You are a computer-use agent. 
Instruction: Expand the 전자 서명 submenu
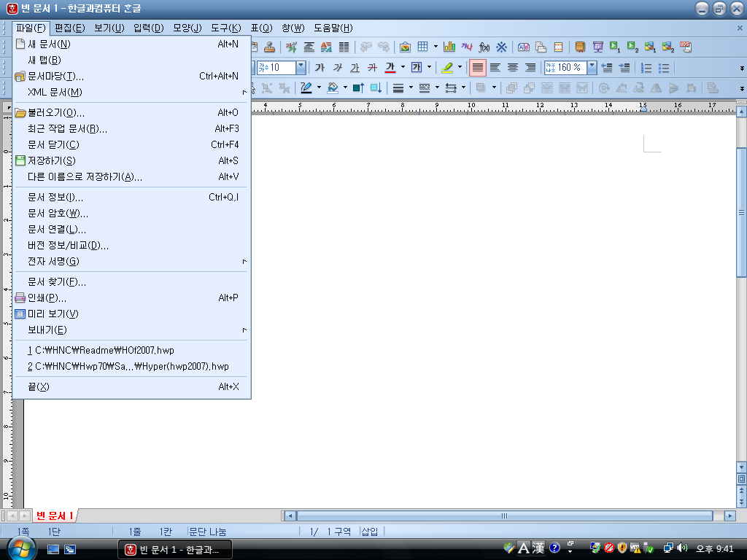point(131,262)
